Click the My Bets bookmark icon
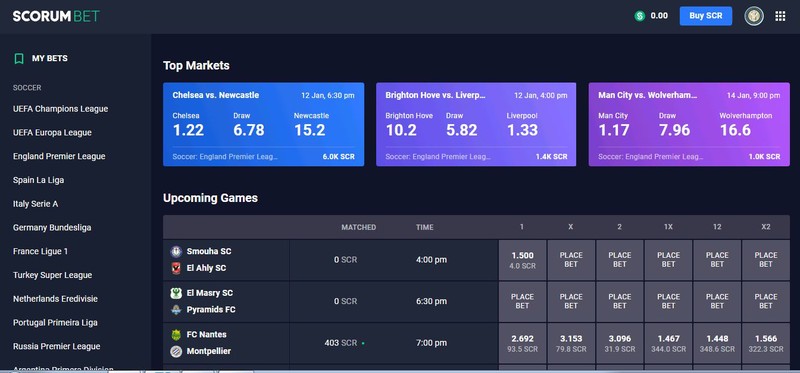 pos(19,59)
